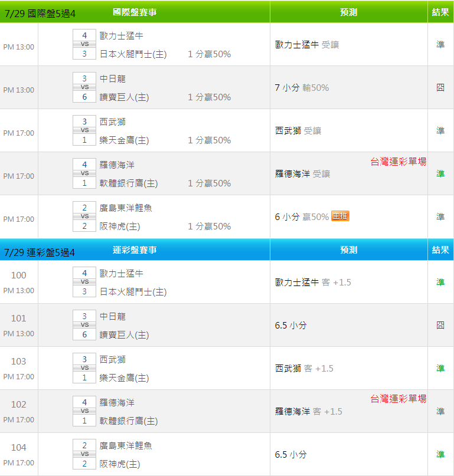Click the 運彩盤賽事 column header

coord(135,250)
